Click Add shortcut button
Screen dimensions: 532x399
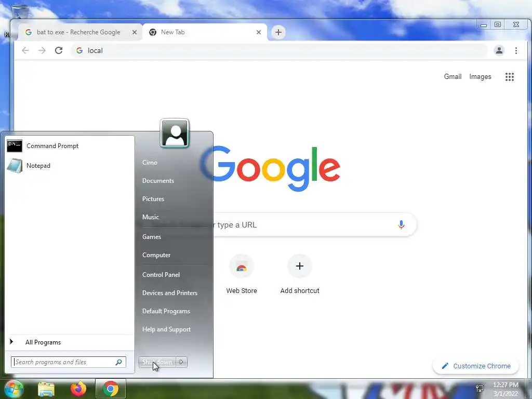(300, 274)
